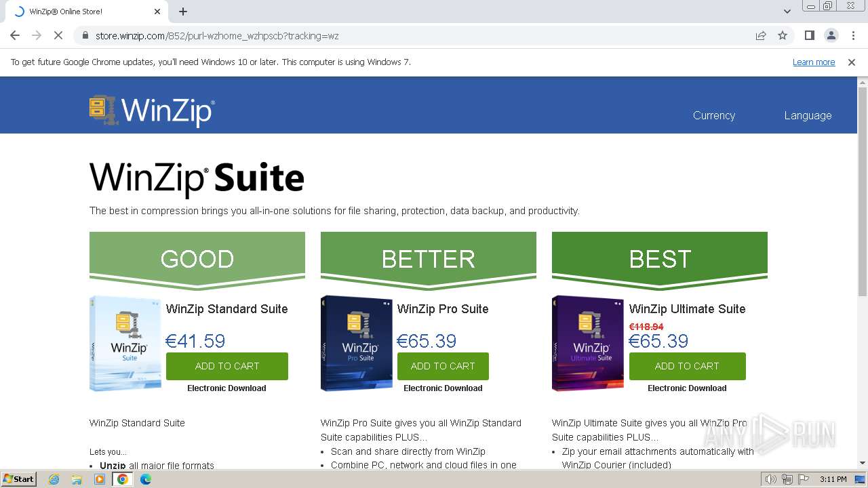Stop loading the page
The image size is (868, 488).
point(58,35)
